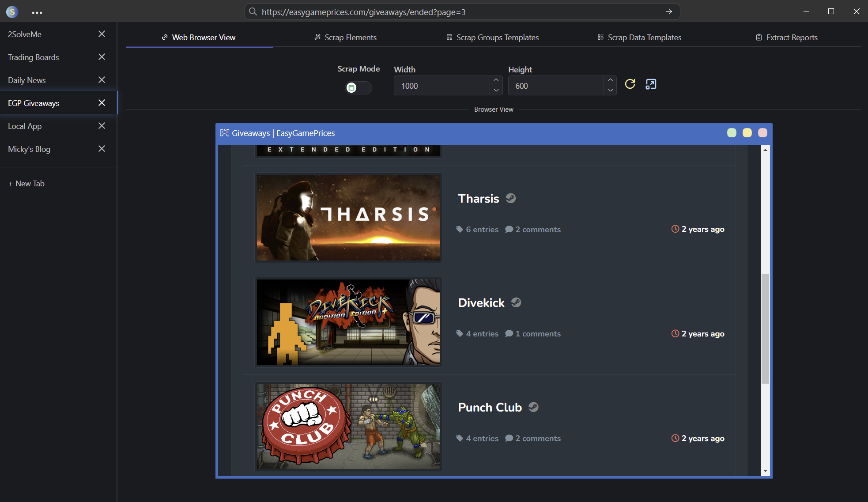
Task: Close the Daily News sidebar tab
Action: [x=102, y=80]
